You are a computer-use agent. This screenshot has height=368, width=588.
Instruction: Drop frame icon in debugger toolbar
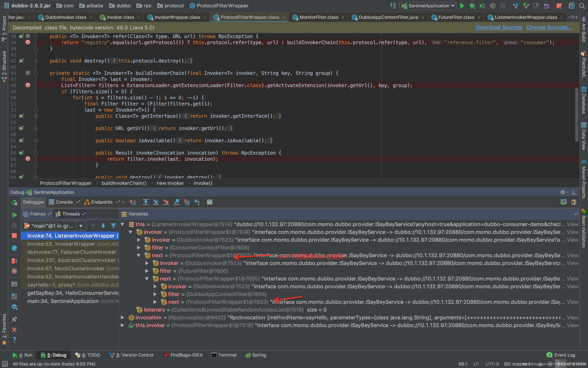tap(187, 202)
